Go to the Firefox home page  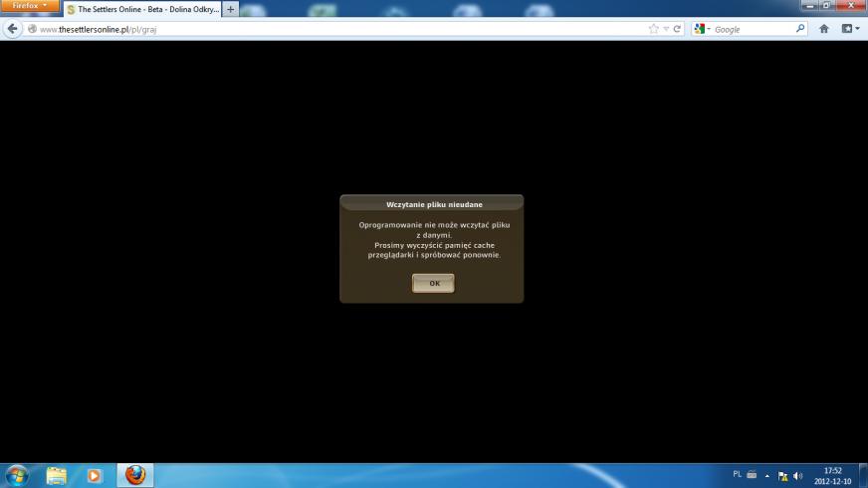click(824, 29)
